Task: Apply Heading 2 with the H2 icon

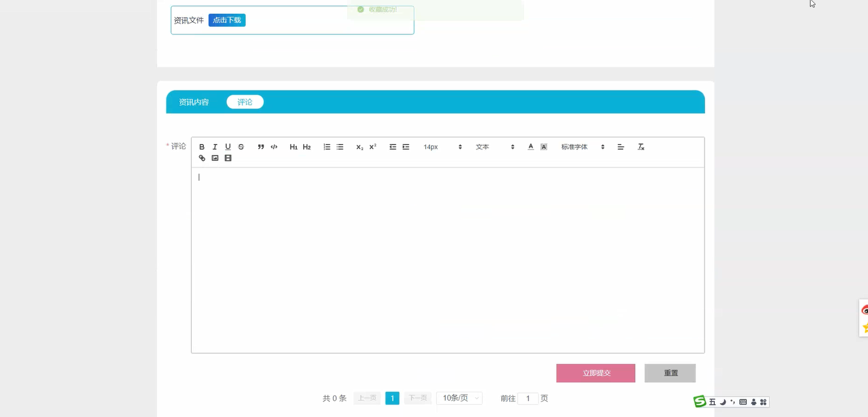Action: click(307, 147)
